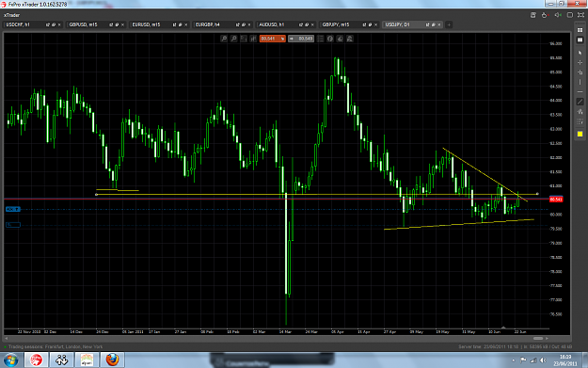Click second-to-last chart toolbar icon
Image resolution: width=588 pixels, height=368 pixels.
point(341,39)
